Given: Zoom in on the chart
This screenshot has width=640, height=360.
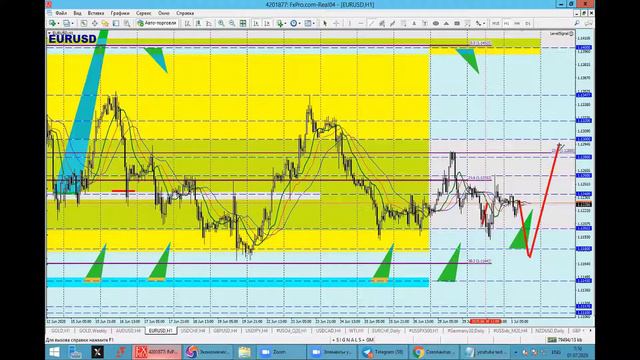Looking at the screenshot, I should (x=221, y=23).
